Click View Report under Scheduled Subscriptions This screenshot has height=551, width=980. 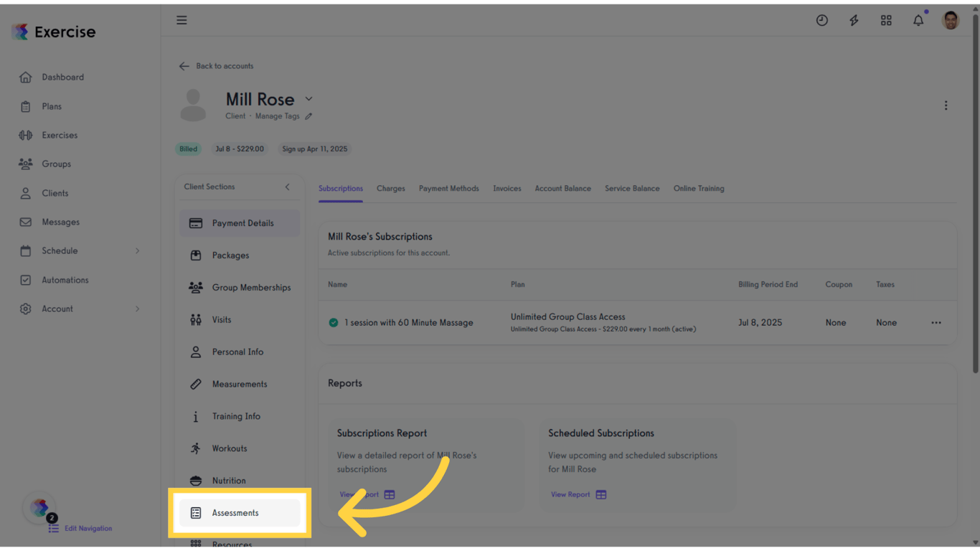click(x=572, y=494)
